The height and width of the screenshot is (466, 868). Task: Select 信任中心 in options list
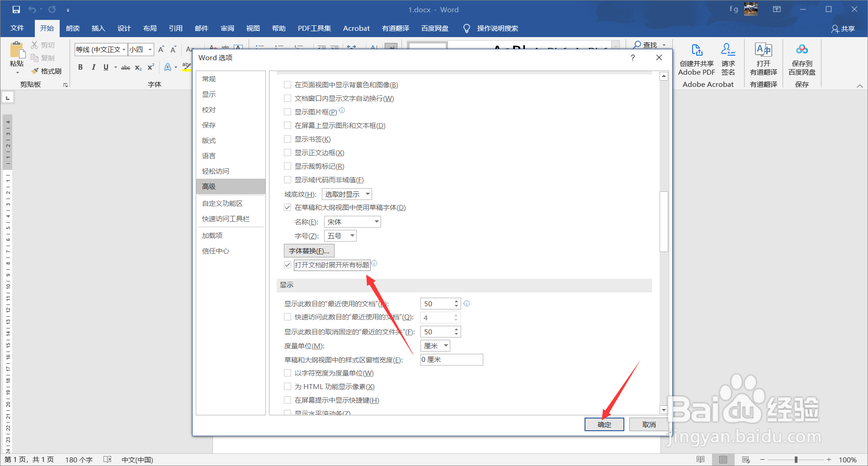[231, 251]
